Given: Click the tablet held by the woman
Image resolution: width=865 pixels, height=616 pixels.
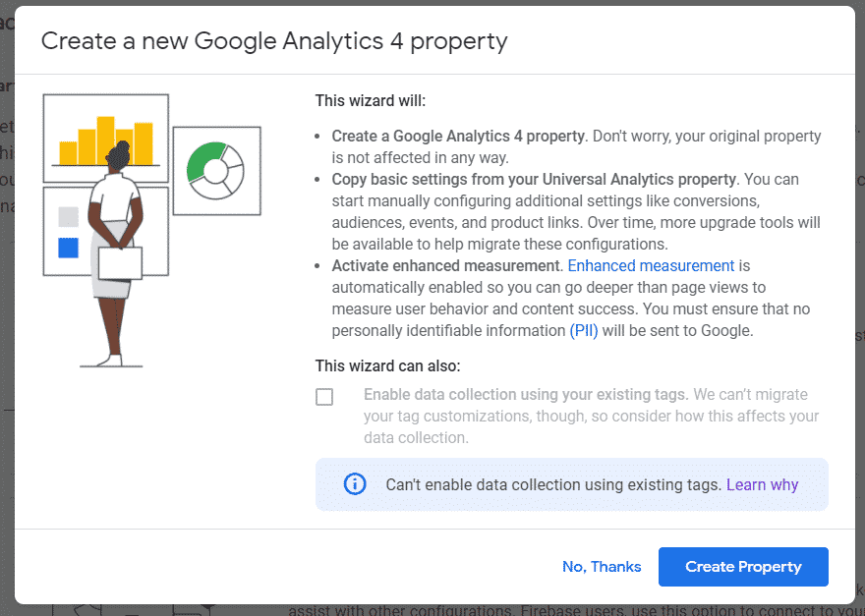Looking at the screenshot, I should pyautogui.click(x=119, y=262).
